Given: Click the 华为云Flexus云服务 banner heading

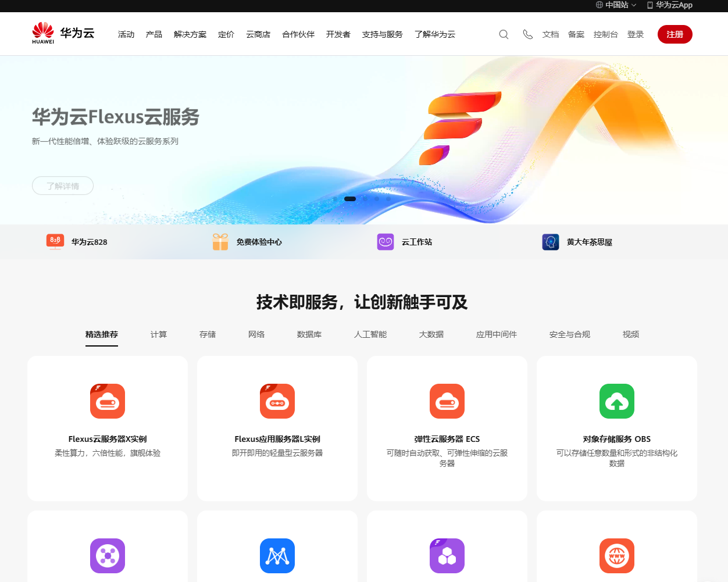Looking at the screenshot, I should click(x=116, y=117).
